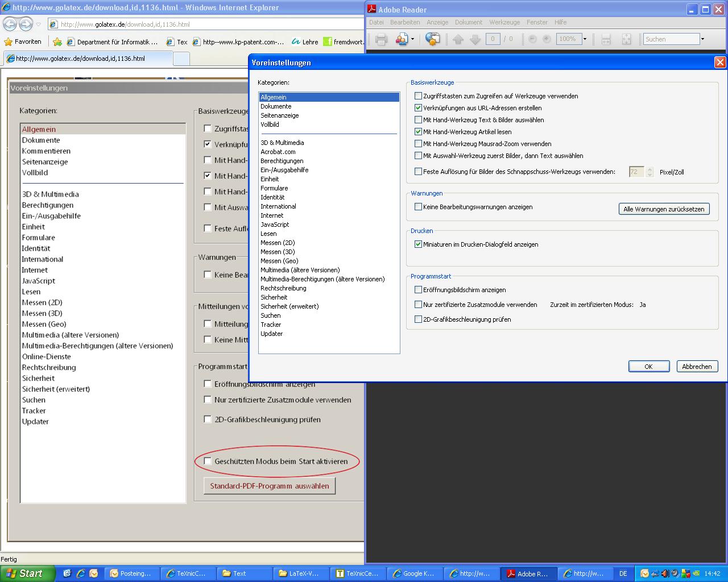The height and width of the screenshot is (582, 728).
Task: Open the Datei menu in Adobe Reader
Action: 377,22
